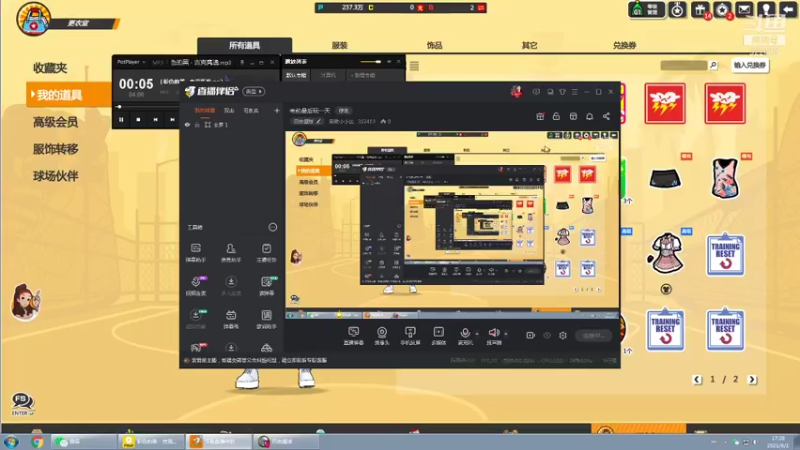Adjust PotPlayer playlist volume slider

tap(370, 62)
